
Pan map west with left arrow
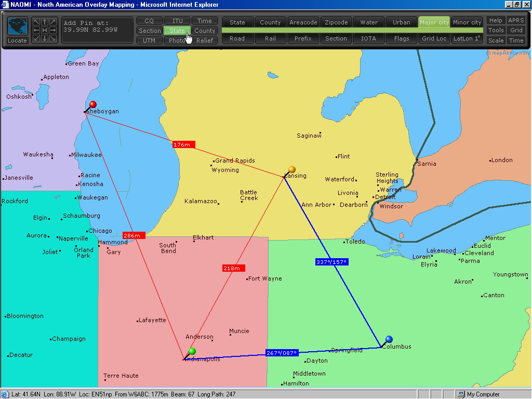37,30
